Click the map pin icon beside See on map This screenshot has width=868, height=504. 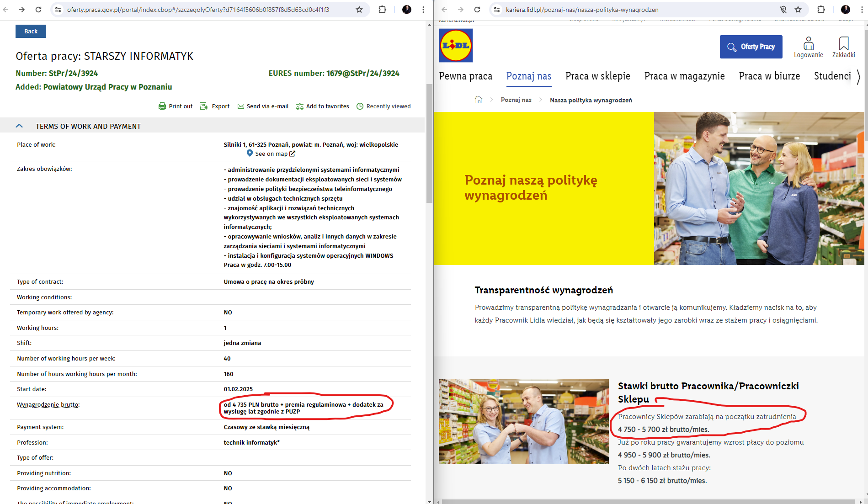click(250, 154)
